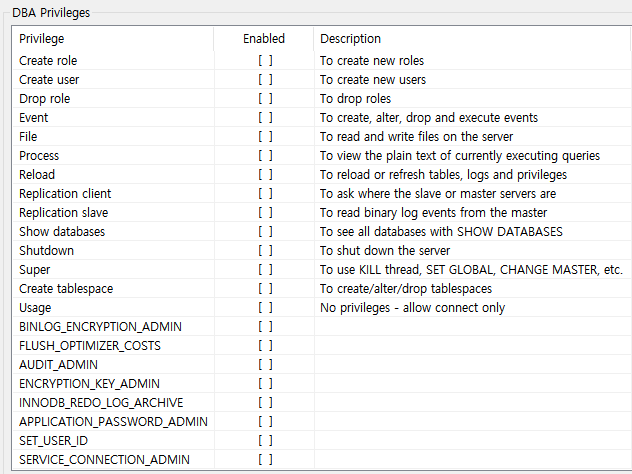Select 'Show databases' privilege name
The height and width of the screenshot is (474, 632).
[x=62, y=231]
